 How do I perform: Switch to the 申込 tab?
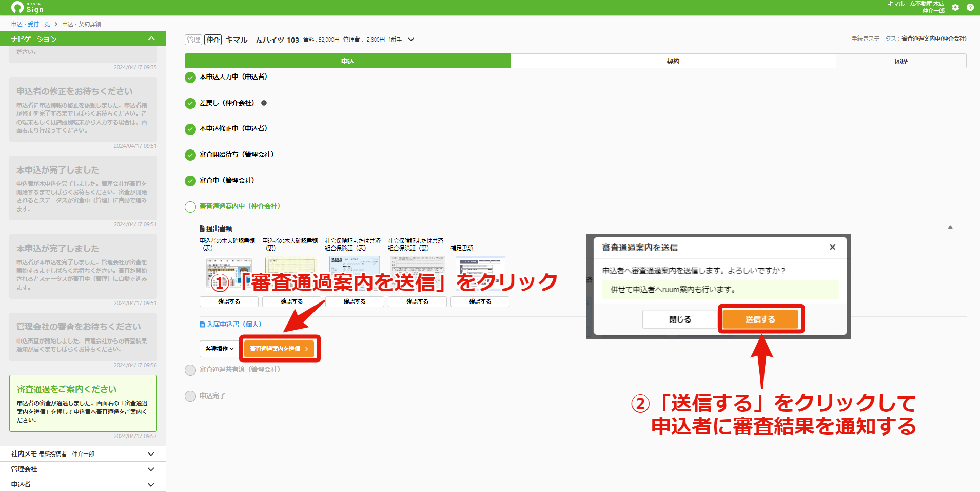tap(347, 61)
